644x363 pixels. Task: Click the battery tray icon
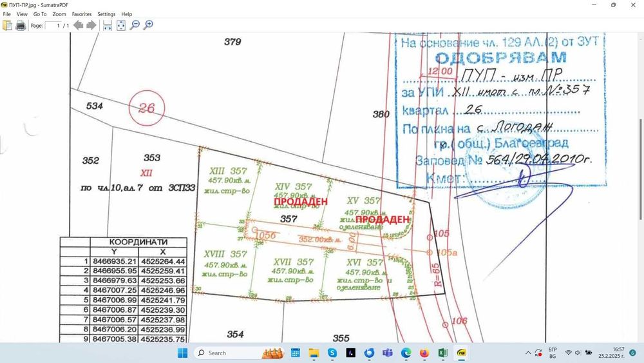589,353
